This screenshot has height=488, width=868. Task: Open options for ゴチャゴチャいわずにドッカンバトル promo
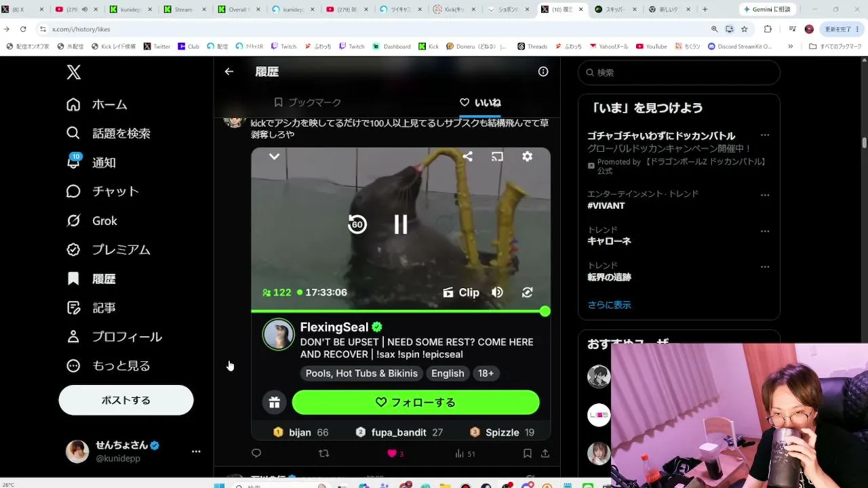pos(765,135)
